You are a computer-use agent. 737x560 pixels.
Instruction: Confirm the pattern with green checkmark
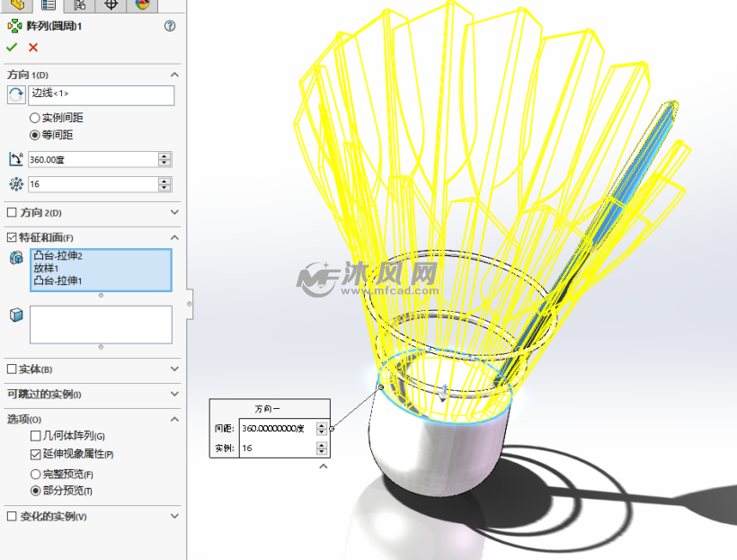pyautogui.click(x=12, y=47)
